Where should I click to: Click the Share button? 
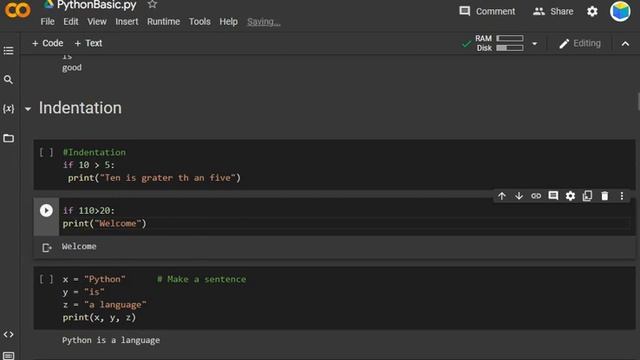click(x=553, y=11)
